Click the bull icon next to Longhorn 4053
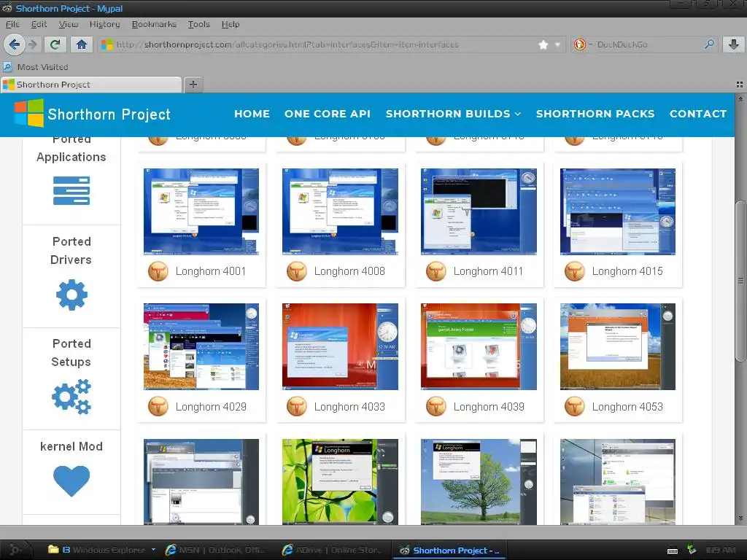This screenshot has width=747, height=560. click(x=575, y=407)
